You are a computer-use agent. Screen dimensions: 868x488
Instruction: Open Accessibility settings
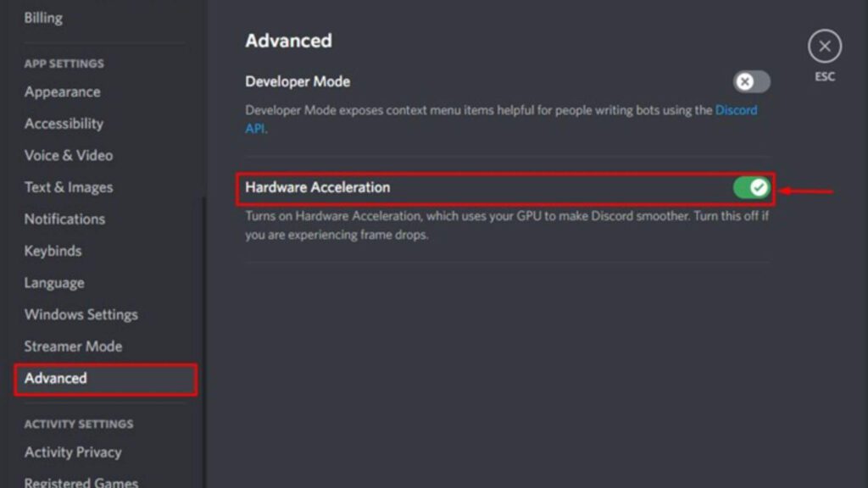click(x=64, y=123)
